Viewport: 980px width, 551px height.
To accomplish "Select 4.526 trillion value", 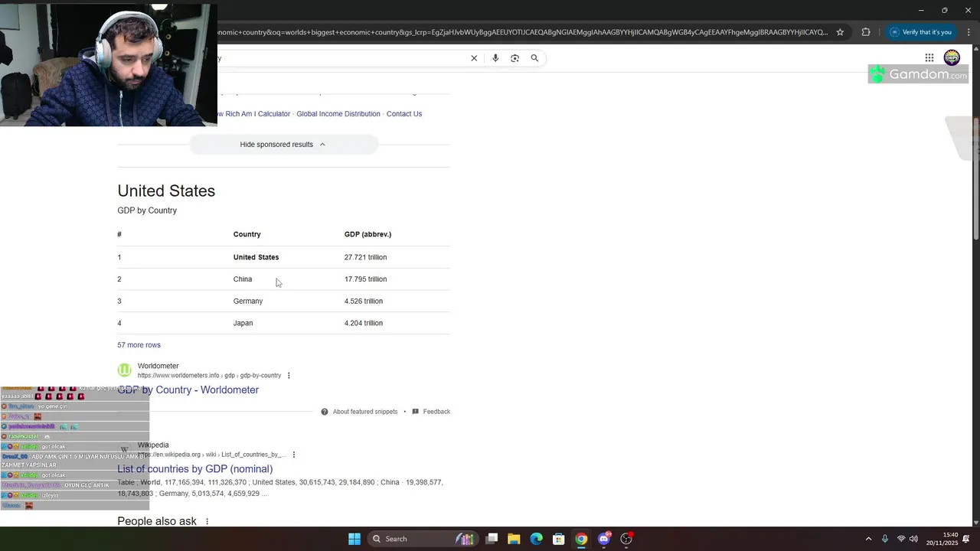I will point(364,302).
